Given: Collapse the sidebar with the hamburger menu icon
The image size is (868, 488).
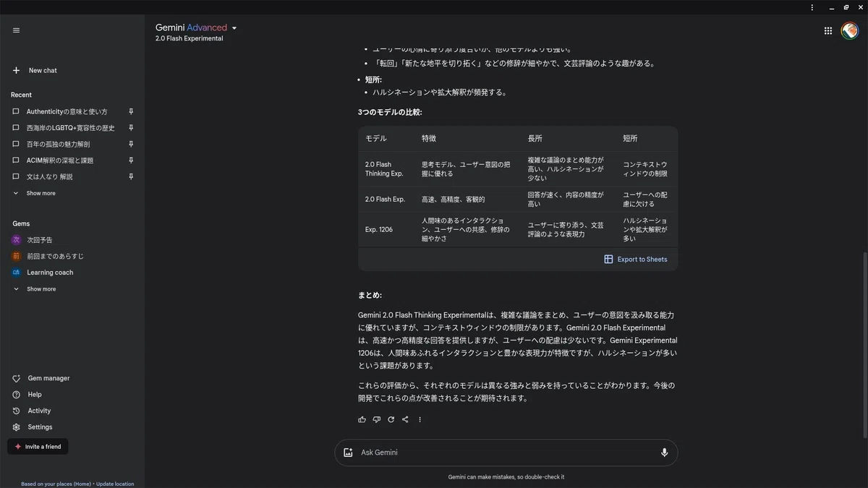Looking at the screenshot, I should pos(16,30).
